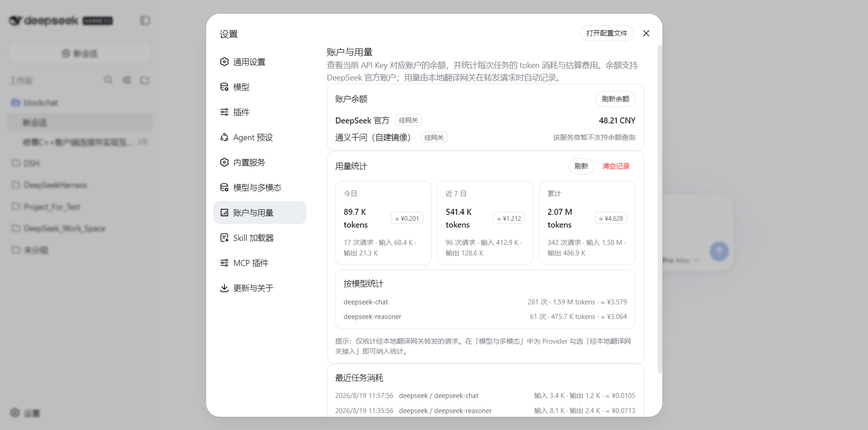This screenshot has width=868, height=430.
Task: Click the 账户与用量 chart icon
Action: click(224, 212)
